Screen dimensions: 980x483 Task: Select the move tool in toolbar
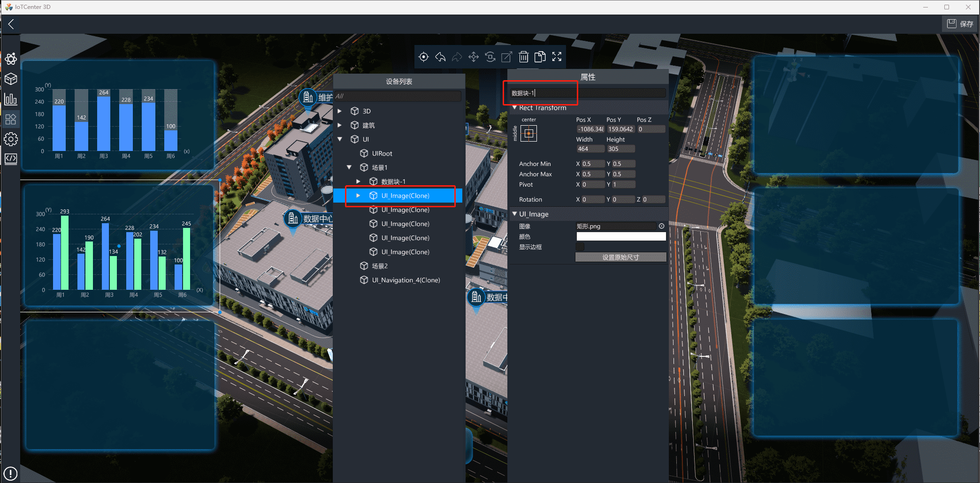tap(474, 57)
